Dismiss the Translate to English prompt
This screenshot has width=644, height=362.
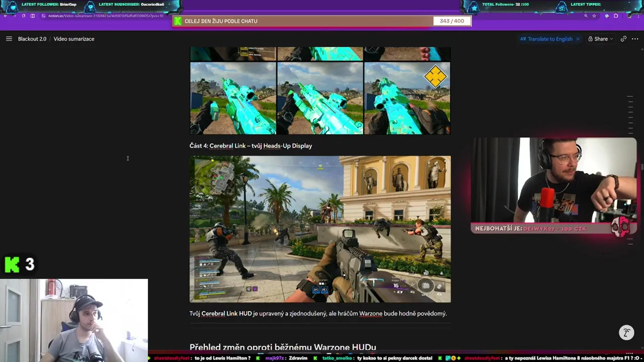pos(578,39)
